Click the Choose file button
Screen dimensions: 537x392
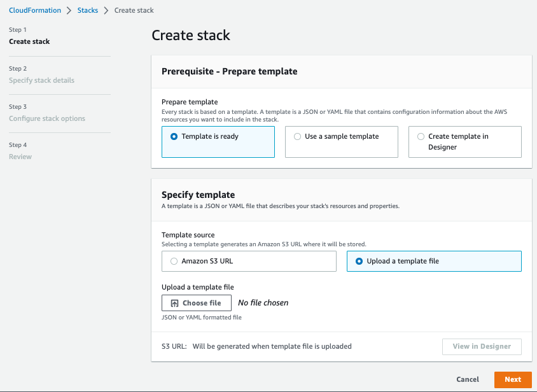(196, 302)
